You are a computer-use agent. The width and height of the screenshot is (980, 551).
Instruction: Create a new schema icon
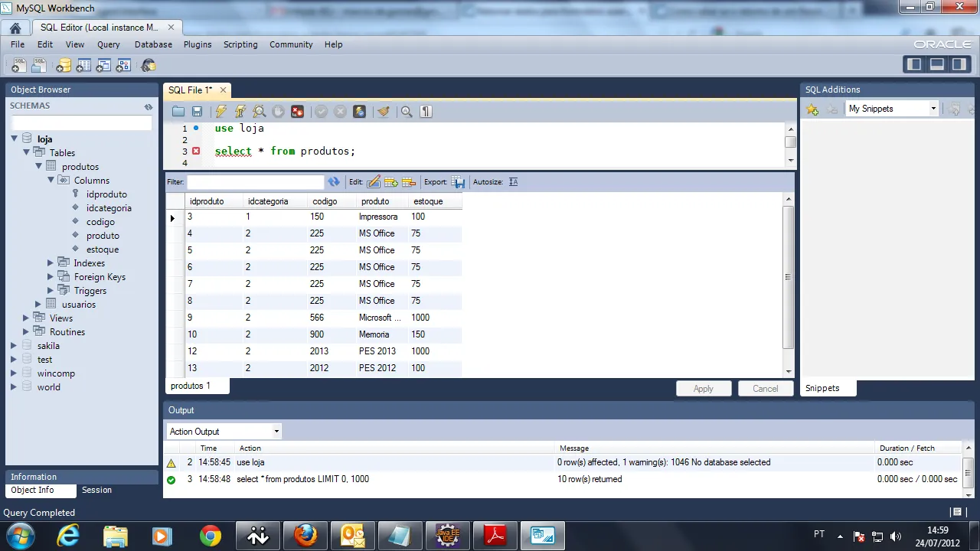click(x=64, y=66)
